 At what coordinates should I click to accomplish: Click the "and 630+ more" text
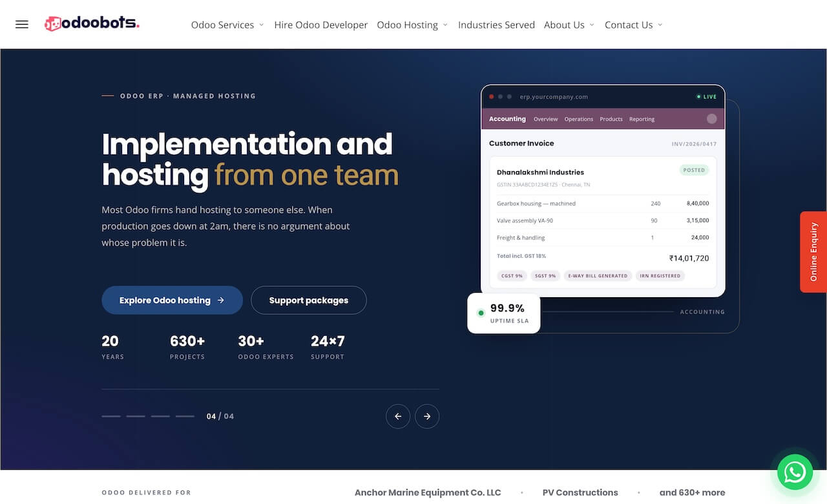pyautogui.click(x=692, y=492)
